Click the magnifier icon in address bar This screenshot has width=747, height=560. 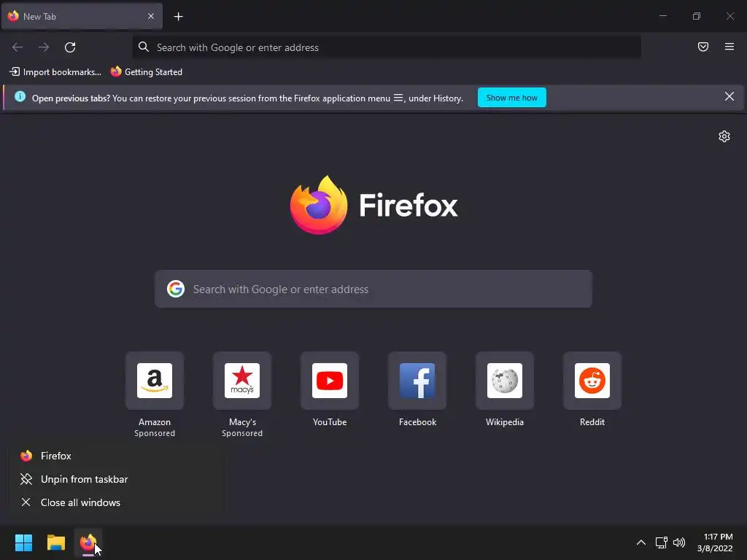pos(144,47)
